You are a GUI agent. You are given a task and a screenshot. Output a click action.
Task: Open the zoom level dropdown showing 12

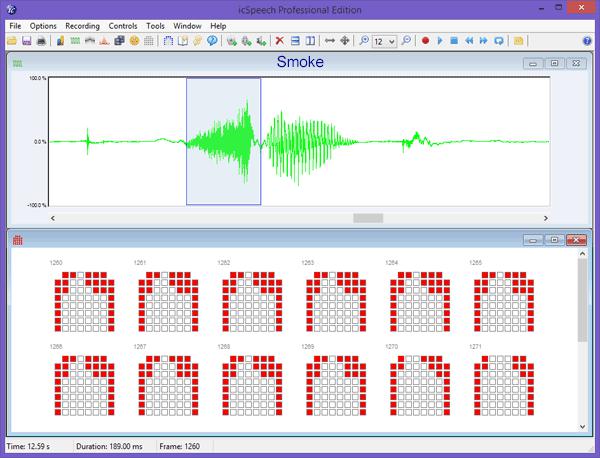point(392,41)
